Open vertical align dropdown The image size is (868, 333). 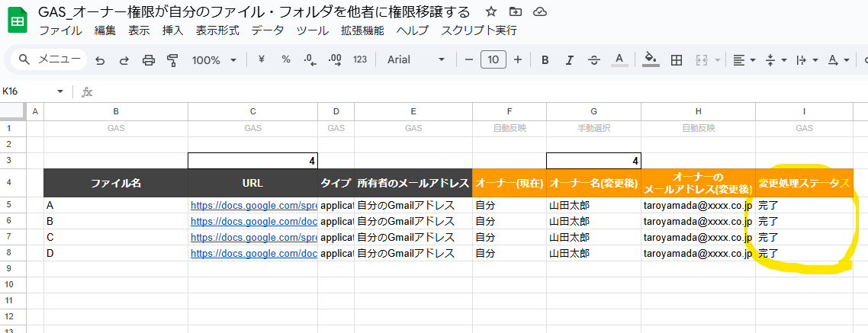pyautogui.click(x=776, y=60)
